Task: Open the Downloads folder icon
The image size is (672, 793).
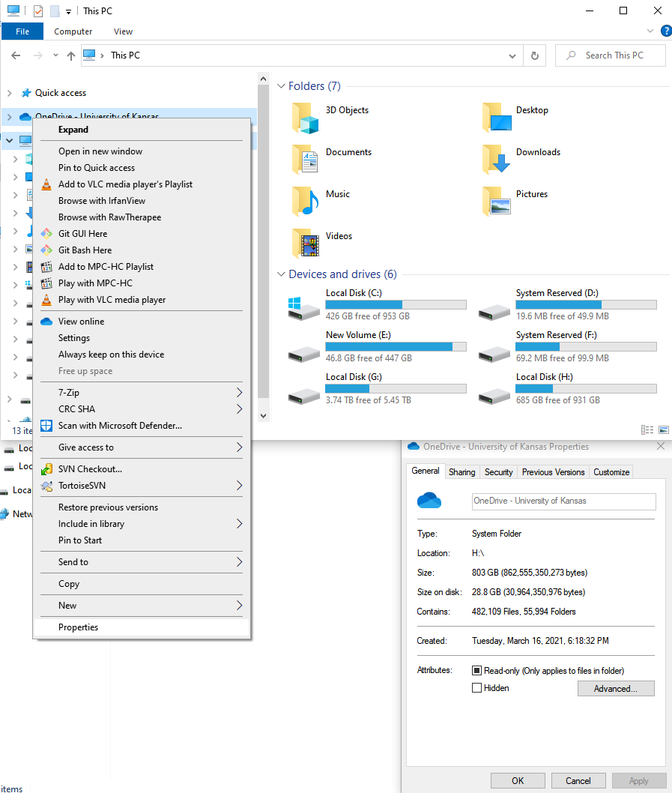Action: pos(497,160)
